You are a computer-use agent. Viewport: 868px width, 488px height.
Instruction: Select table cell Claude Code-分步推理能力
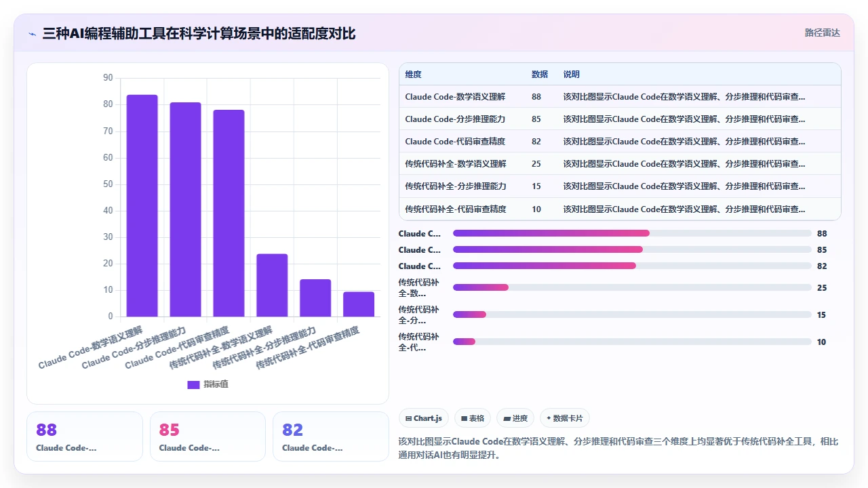point(455,119)
